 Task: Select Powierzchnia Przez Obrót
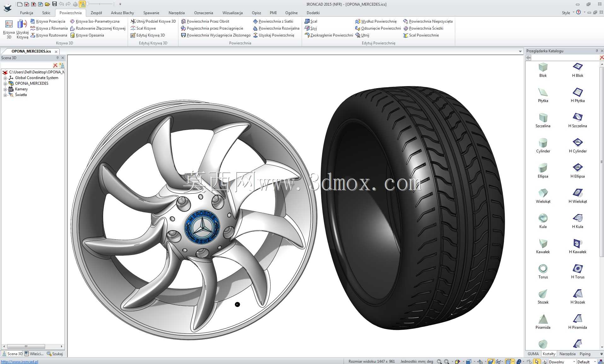[x=205, y=21]
